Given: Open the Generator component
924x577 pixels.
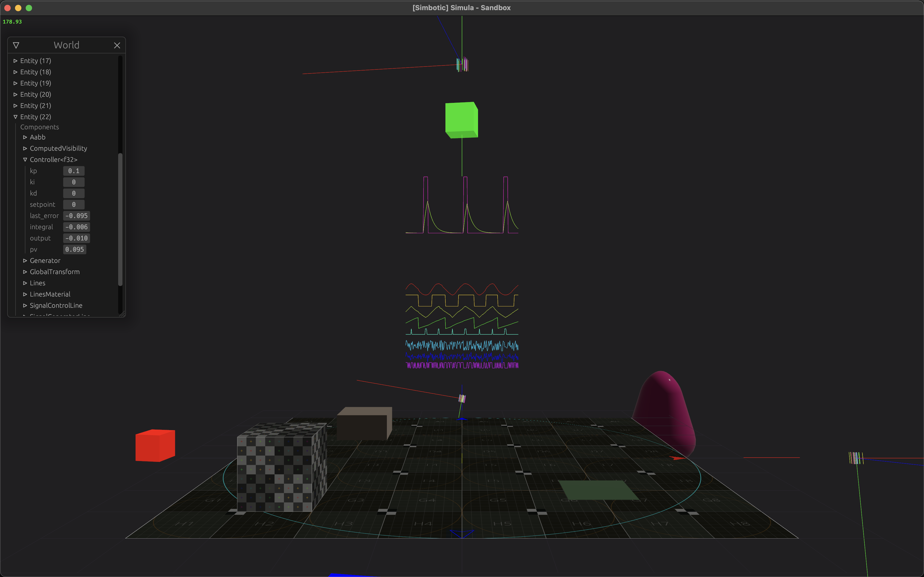Looking at the screenshot, I should click(25, 261).
